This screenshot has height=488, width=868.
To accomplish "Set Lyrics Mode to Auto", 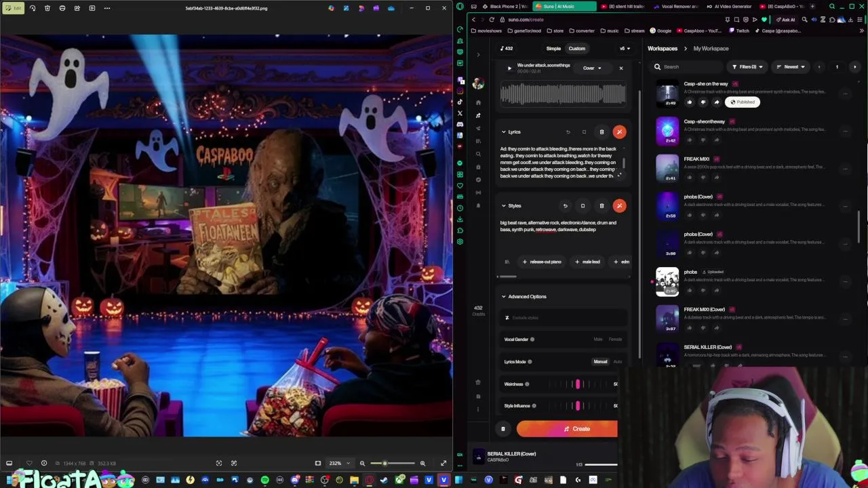I will tap(617, 362).
